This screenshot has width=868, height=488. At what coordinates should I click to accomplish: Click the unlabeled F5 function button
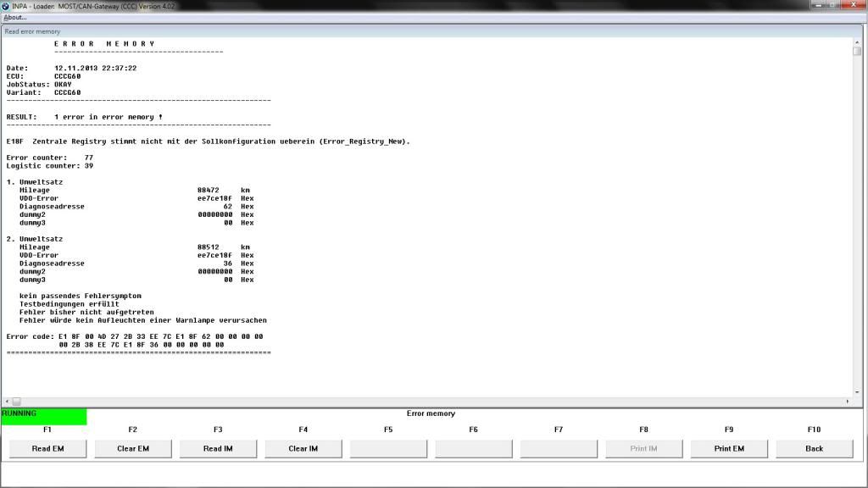(387, 448)
